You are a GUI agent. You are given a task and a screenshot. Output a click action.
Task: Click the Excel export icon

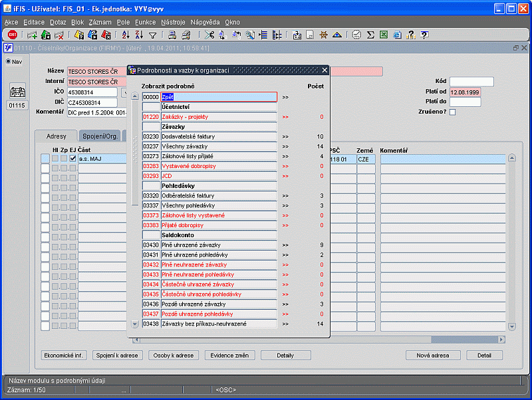point(382,35)
